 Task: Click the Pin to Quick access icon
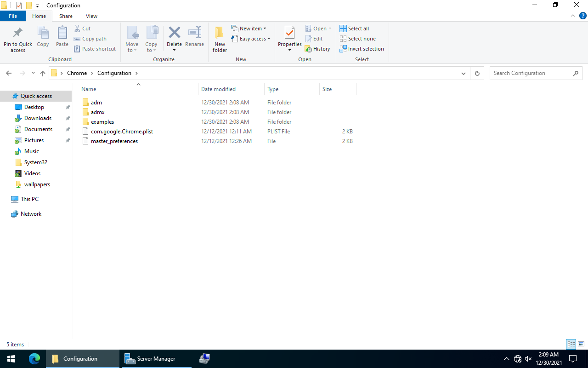coord(18,33)
